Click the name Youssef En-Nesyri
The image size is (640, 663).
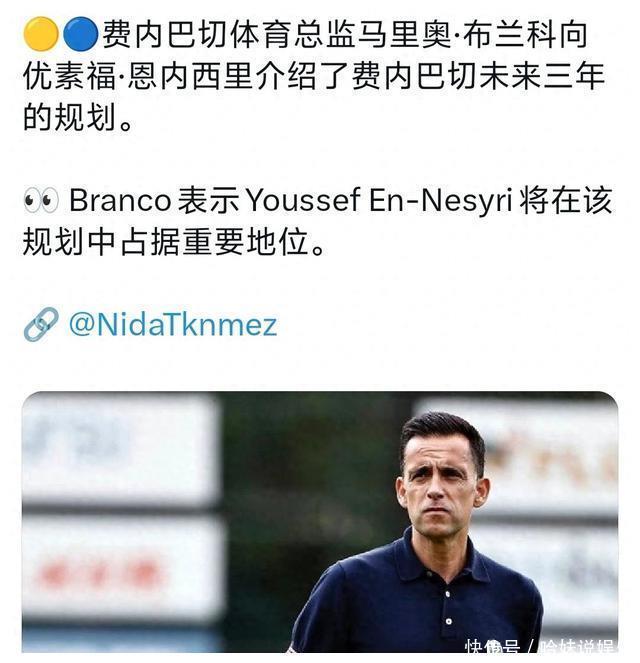pos(379,200)
